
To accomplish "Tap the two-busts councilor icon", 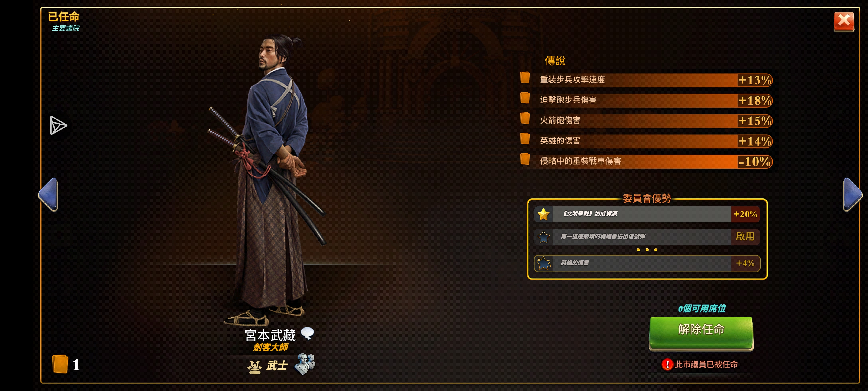I will coord(305,364).
